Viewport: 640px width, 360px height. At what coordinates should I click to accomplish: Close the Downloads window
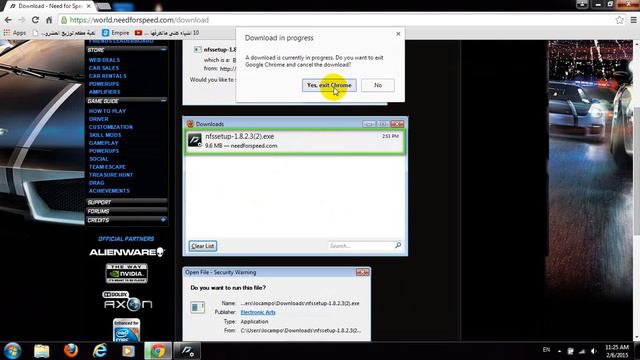397,124
